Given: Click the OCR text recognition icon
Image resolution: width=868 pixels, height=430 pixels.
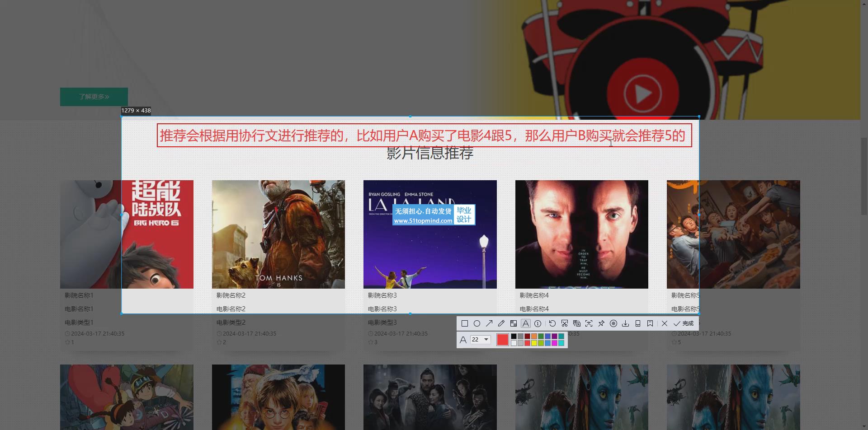Looking at the screenshot, I should tap(589, 323).
